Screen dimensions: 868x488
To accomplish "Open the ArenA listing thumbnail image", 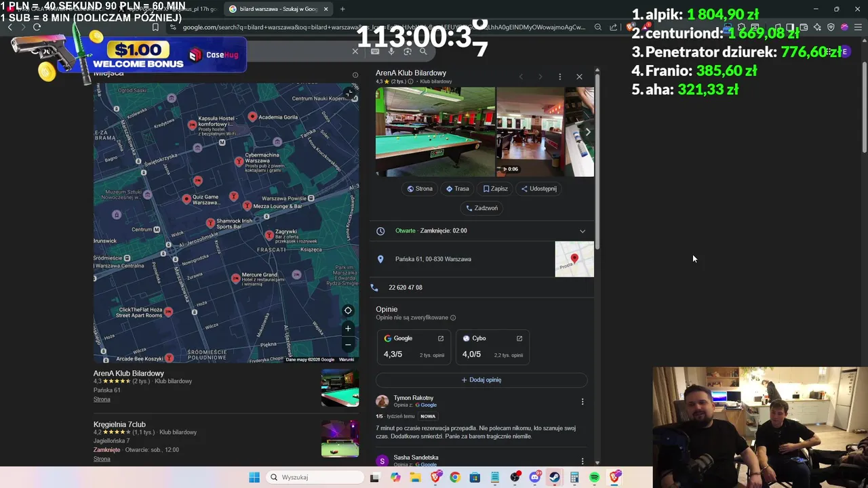I will point(340,388).
